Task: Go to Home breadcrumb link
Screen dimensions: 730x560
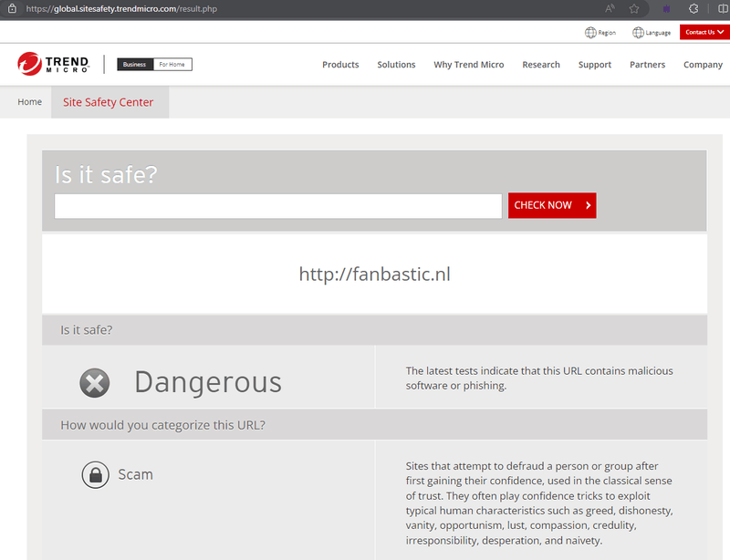Action: 30,102
